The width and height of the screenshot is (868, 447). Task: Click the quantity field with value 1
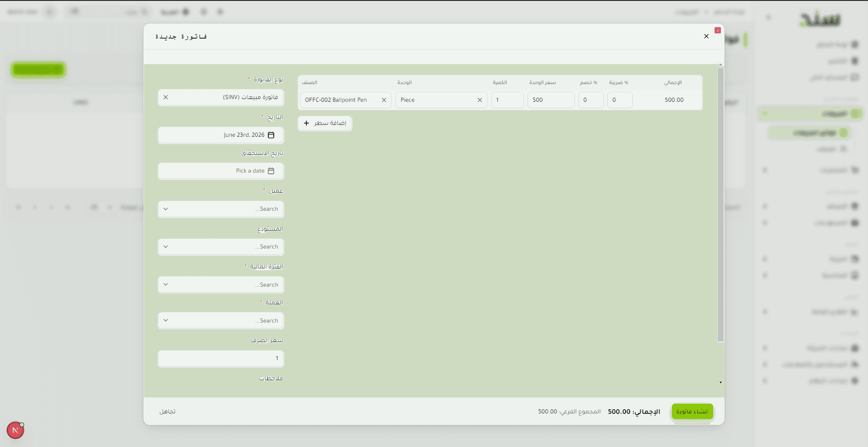point(507,100)
